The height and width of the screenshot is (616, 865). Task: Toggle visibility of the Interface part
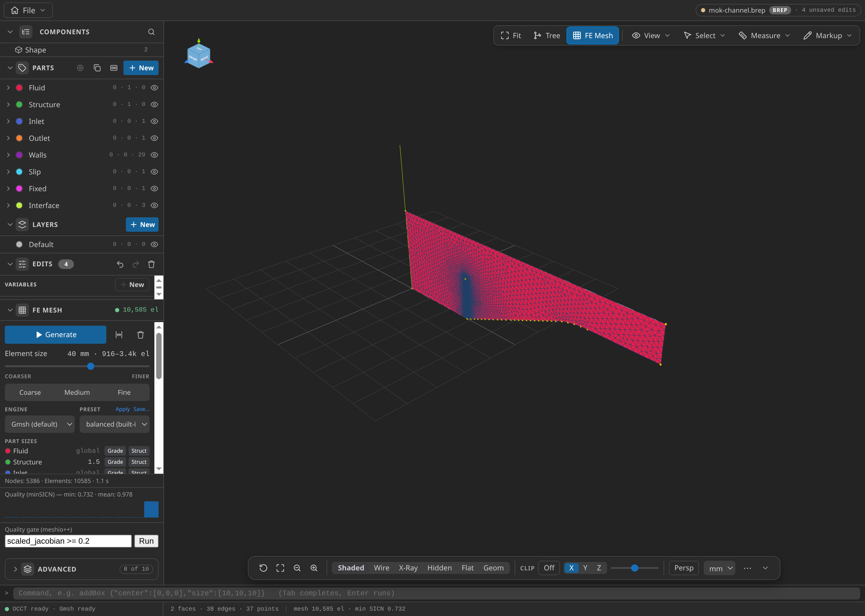coord(154,205)
